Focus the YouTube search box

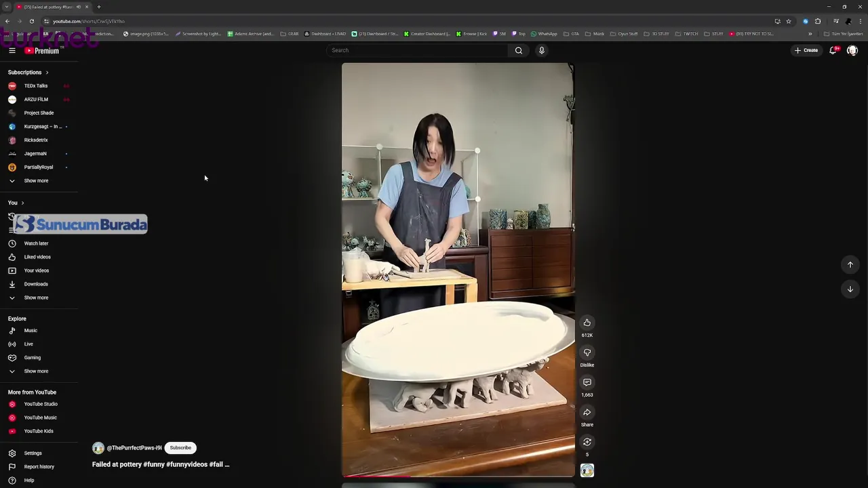click(417, 50)
